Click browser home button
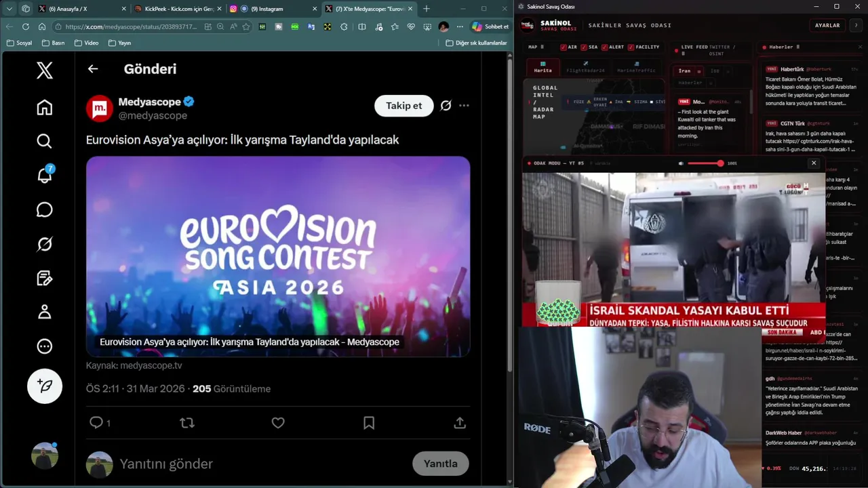This screenshot has width=868, height=488. coord(42,26)
